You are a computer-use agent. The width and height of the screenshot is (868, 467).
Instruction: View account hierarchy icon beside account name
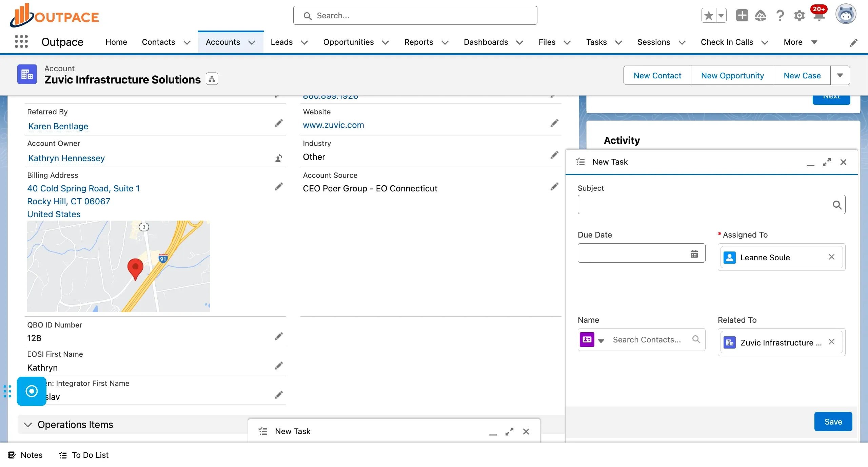pyautogui.click(x=212, y=79)
